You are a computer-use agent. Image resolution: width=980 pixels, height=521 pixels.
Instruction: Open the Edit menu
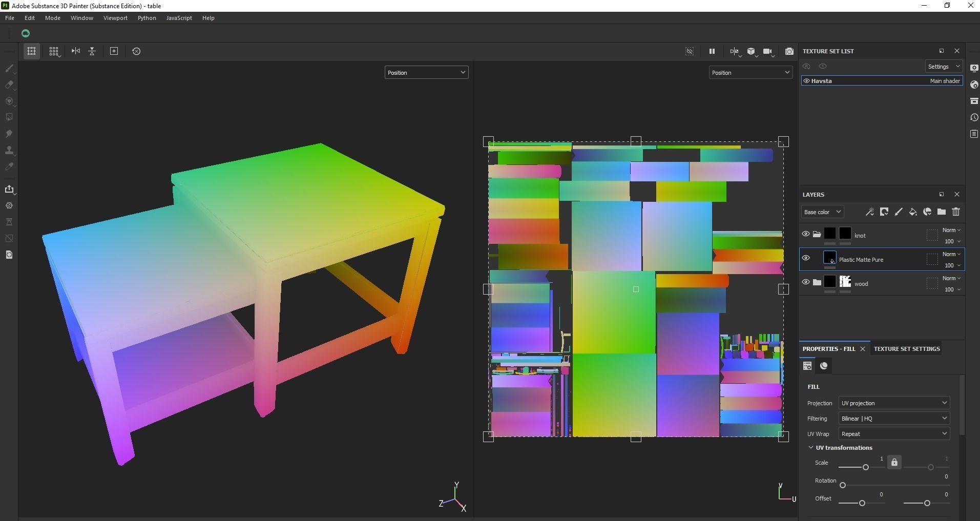(x=30, y=18)
